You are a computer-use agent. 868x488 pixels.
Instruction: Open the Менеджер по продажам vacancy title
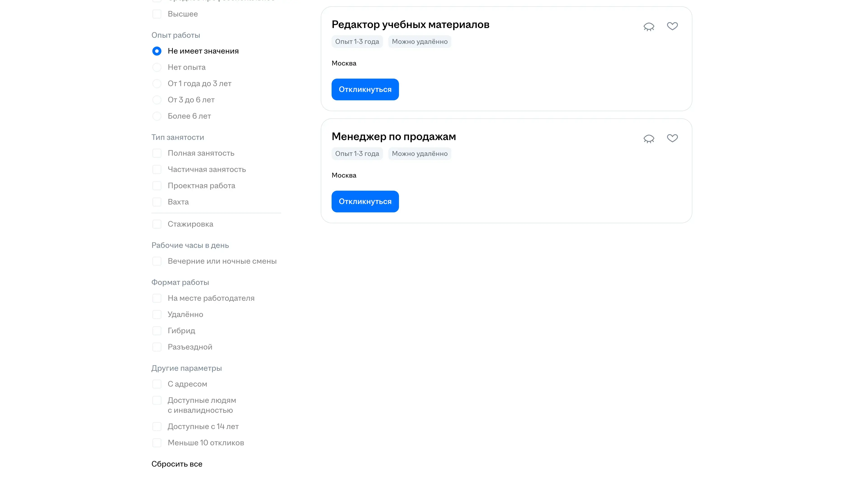pos(394,137)
